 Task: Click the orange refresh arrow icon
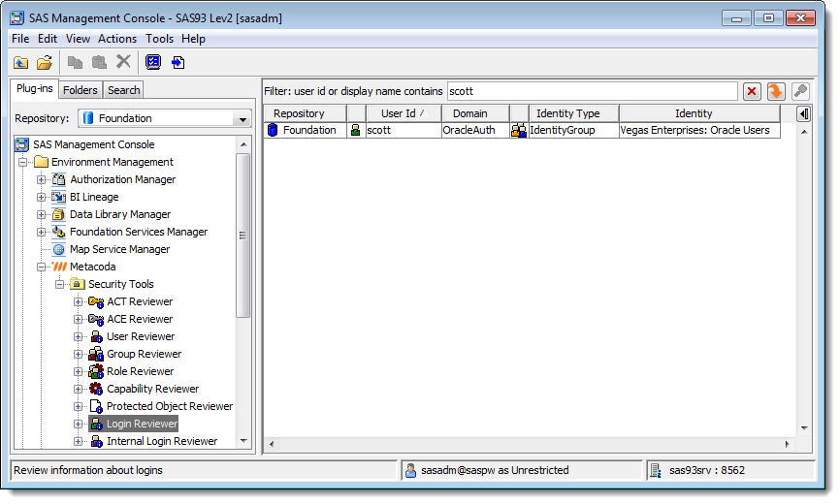(776, 91)
